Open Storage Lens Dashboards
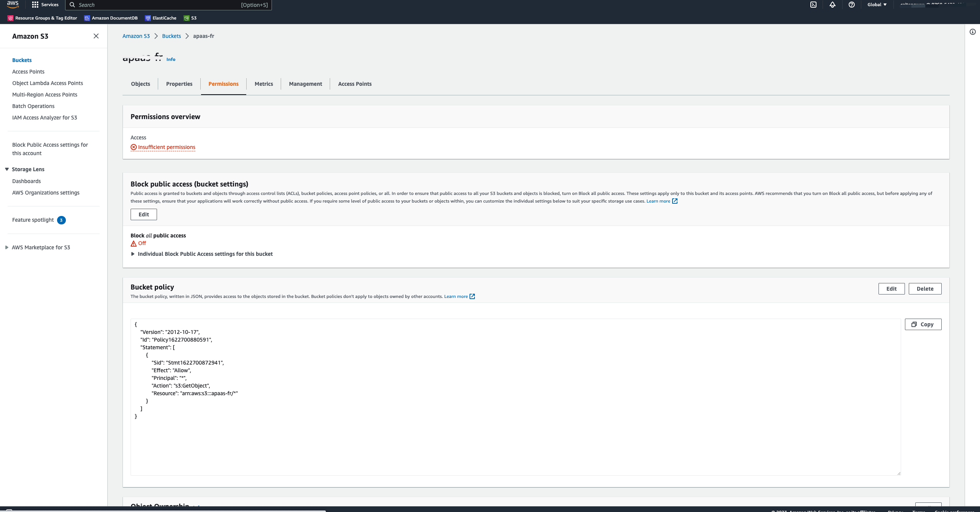Viewport: 980px width, 512px height. tap(26, 181)
